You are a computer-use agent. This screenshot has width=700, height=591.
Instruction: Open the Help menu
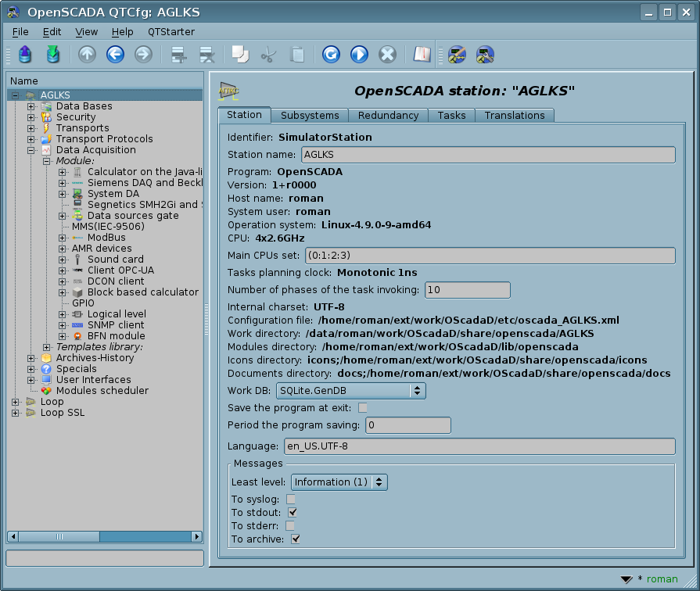pyautogui.click(x=122, y=32)
